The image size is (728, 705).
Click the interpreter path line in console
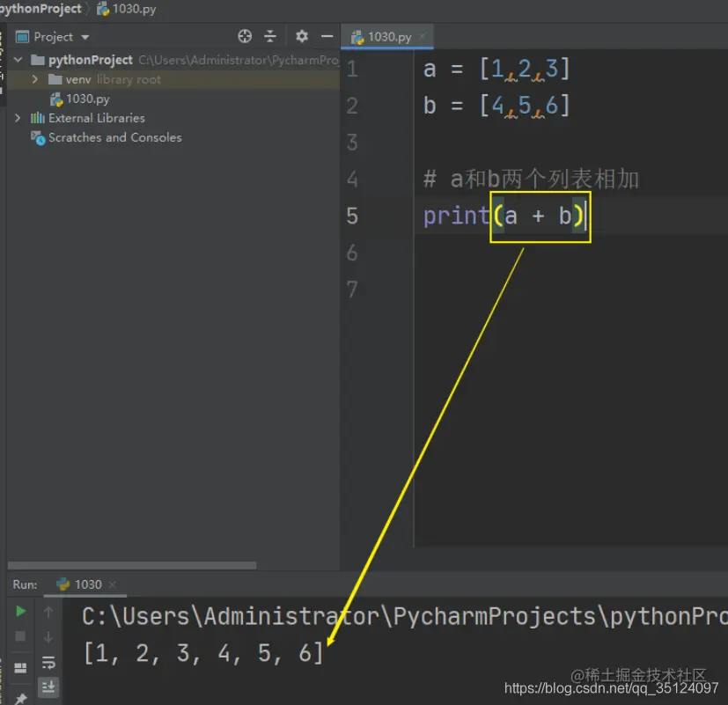[x=405, y=616]
